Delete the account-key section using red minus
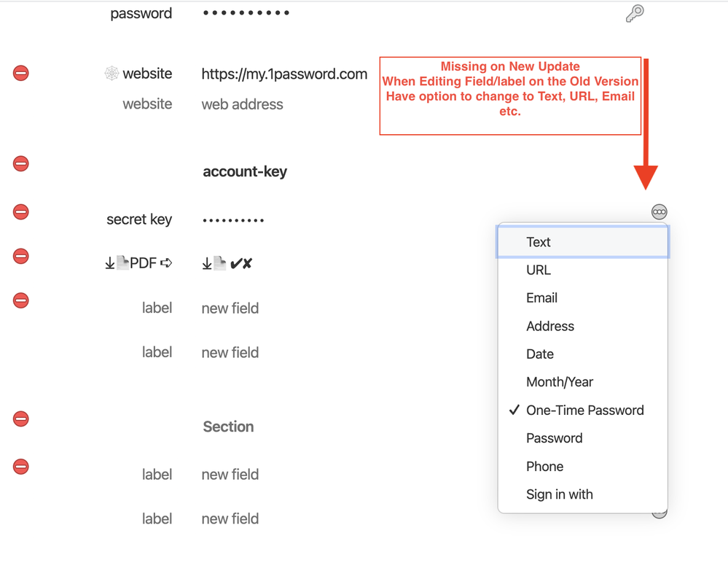This screenshot has height=576, width=728. click(21, 163)
